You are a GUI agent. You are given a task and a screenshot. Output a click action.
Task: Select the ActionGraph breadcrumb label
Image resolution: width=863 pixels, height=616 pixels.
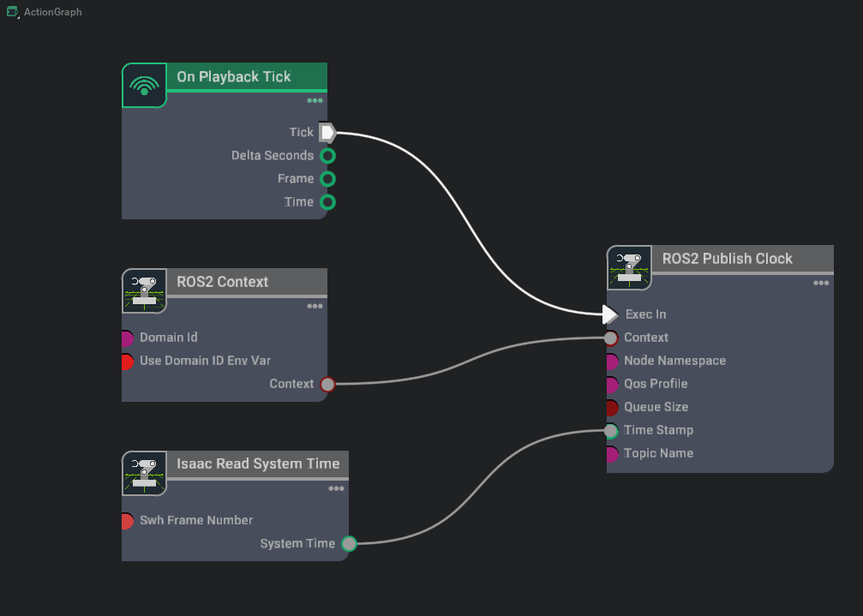53,12
